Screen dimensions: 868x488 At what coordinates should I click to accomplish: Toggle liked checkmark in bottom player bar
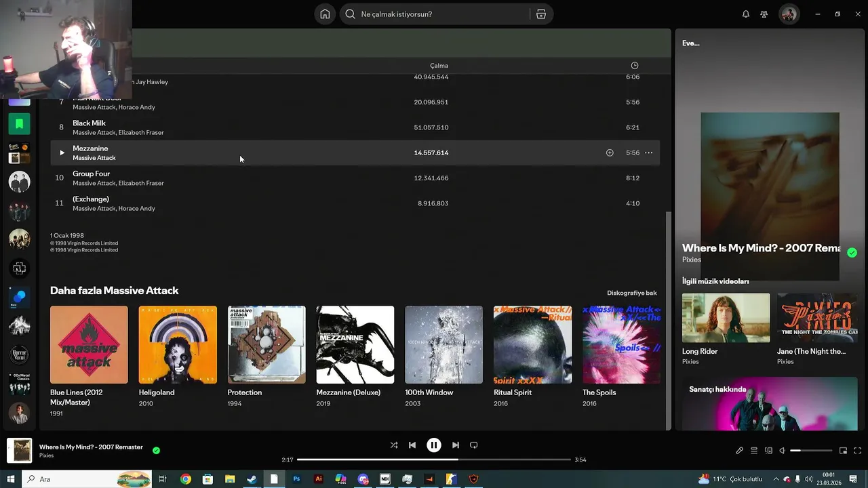tap(157, 450)
